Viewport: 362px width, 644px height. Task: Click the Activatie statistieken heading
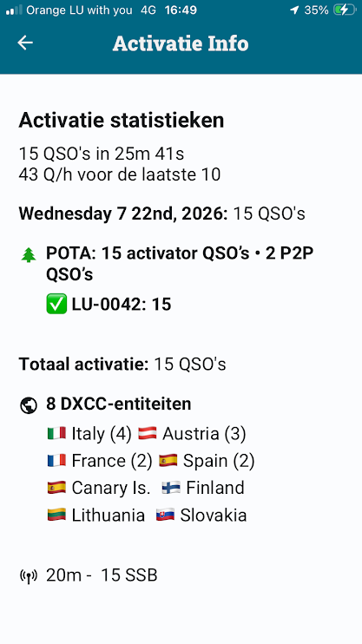122,121
